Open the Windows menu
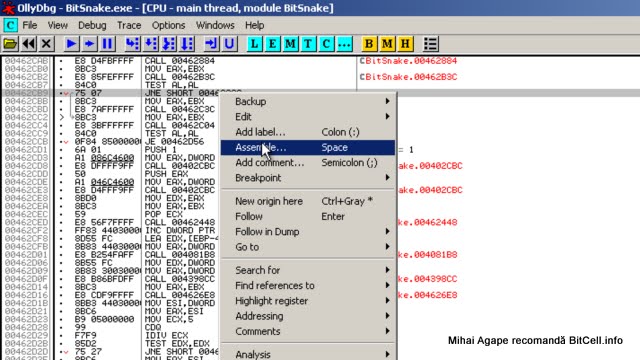Viewport: 640px width, 360px height. (215, 25)
